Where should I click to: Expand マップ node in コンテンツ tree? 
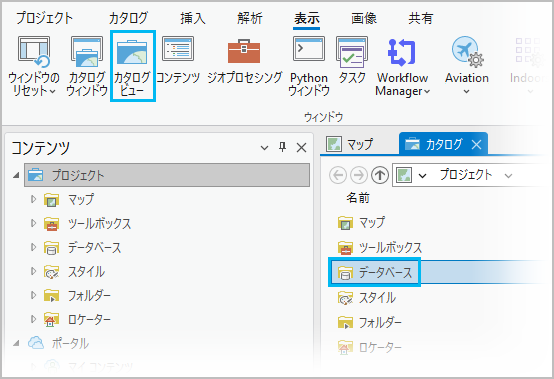34,199
